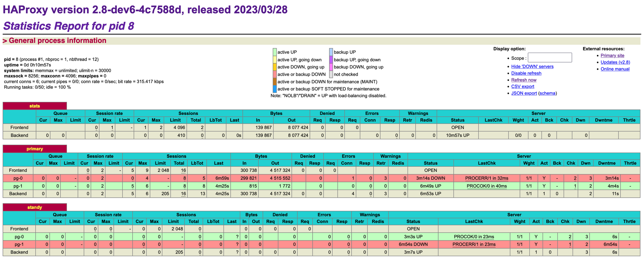644x267 pixels.
Task: Click pg-1 server name in primary table
Action: [x=18, y=186]
